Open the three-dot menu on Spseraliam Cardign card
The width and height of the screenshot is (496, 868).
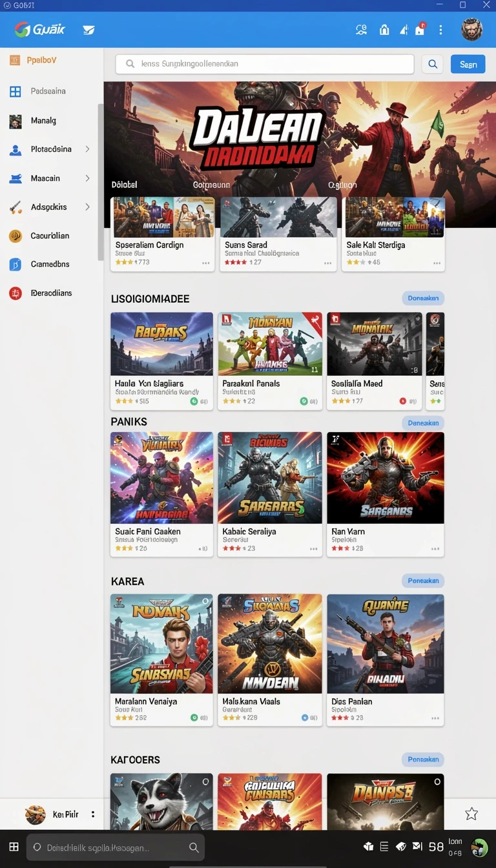tap(206, 263)
